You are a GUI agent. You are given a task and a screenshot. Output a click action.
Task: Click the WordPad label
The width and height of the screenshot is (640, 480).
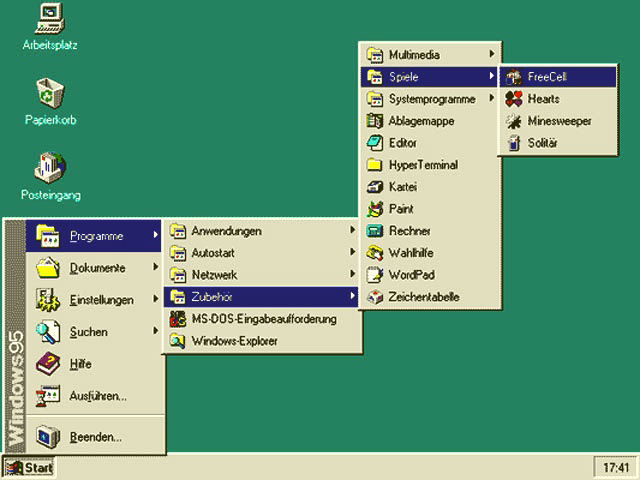point(411,275)
